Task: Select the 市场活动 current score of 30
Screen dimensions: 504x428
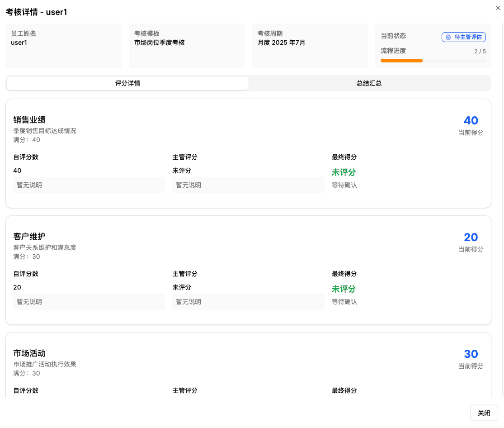Action: pos(471,354)
